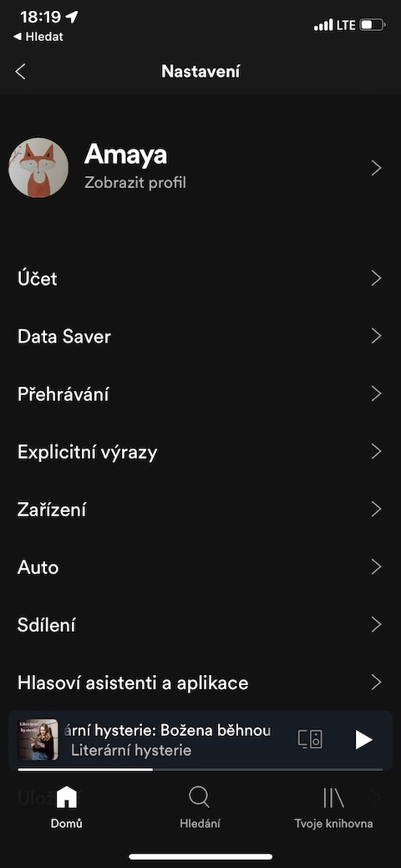Tap the Literární hysterie podcast cover thumbnail

click(x=38, y=739)
